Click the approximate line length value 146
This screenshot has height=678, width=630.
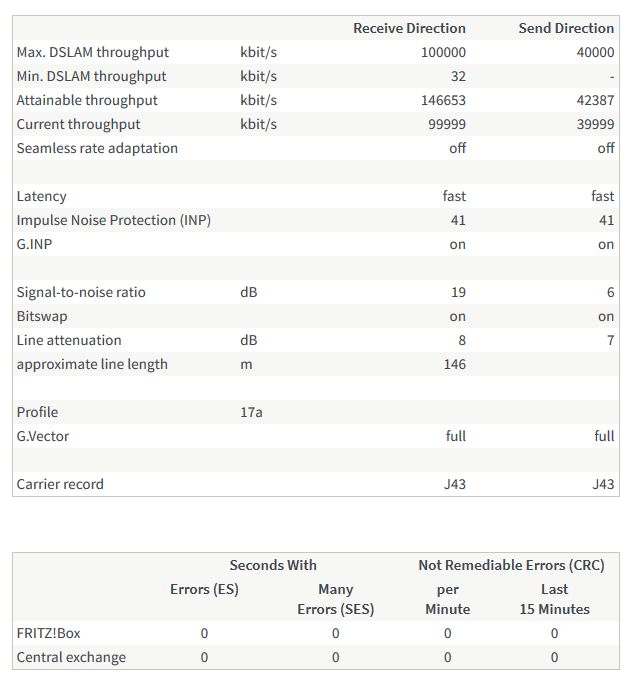coord(453,364)
